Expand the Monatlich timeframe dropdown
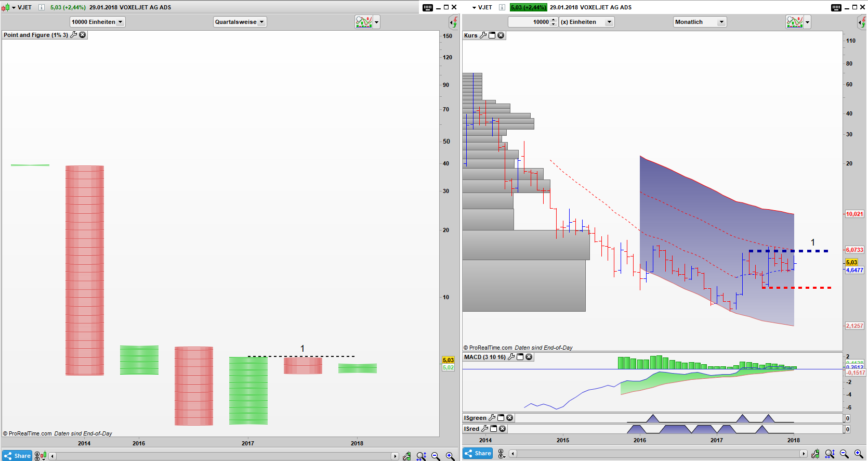 pos(700,22)
